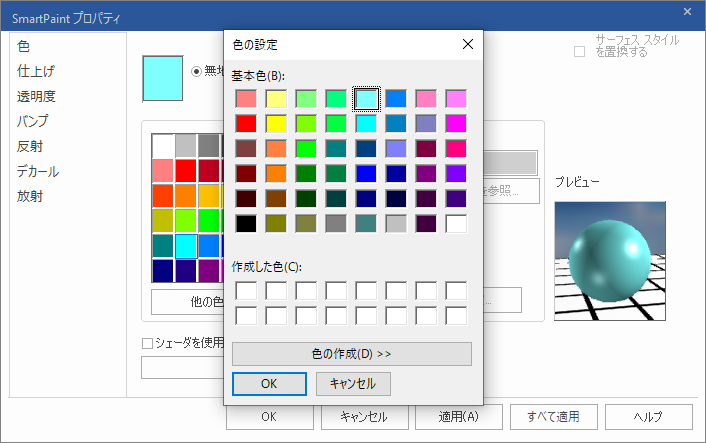Pick white swatch in SmartPaint palette
Screen dimensions: 706x443
163,145
